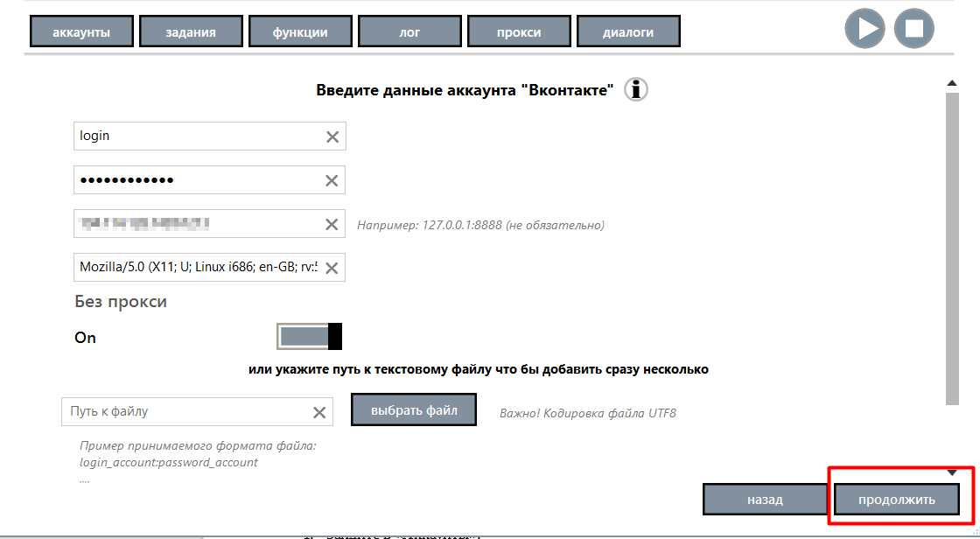Show the лог tab

[x=409, y=31]
